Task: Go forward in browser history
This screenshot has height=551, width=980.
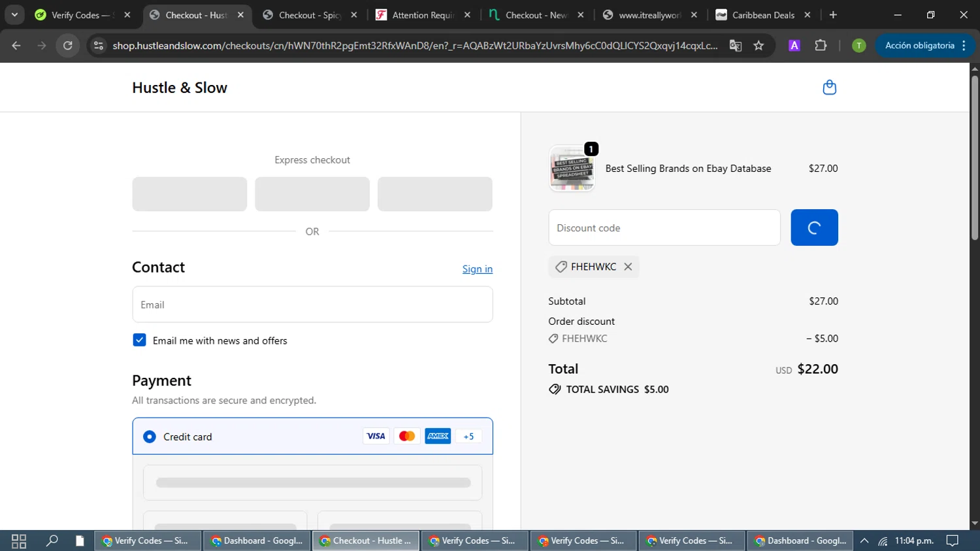Action: pos(42,45)
